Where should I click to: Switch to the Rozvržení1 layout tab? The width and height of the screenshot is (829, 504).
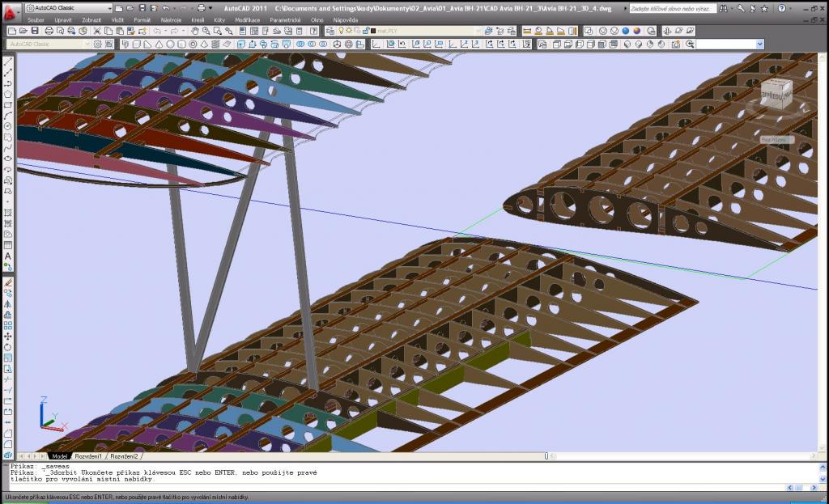(87, 456)
